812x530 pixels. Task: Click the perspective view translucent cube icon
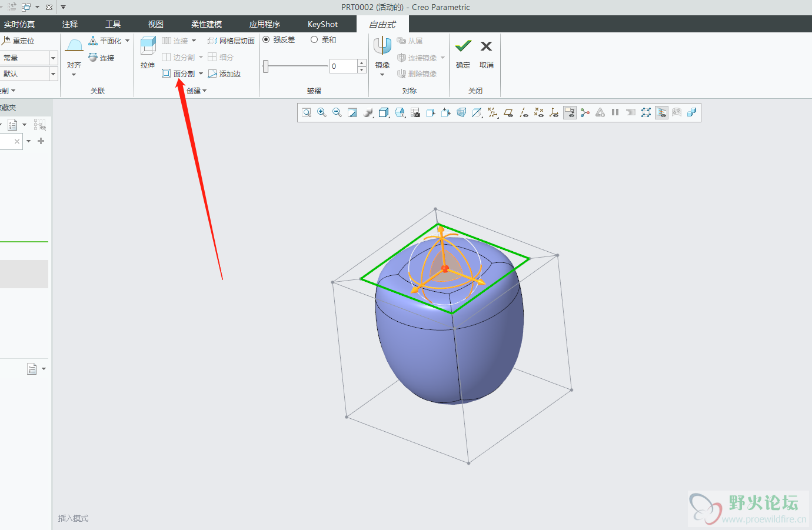461,112
